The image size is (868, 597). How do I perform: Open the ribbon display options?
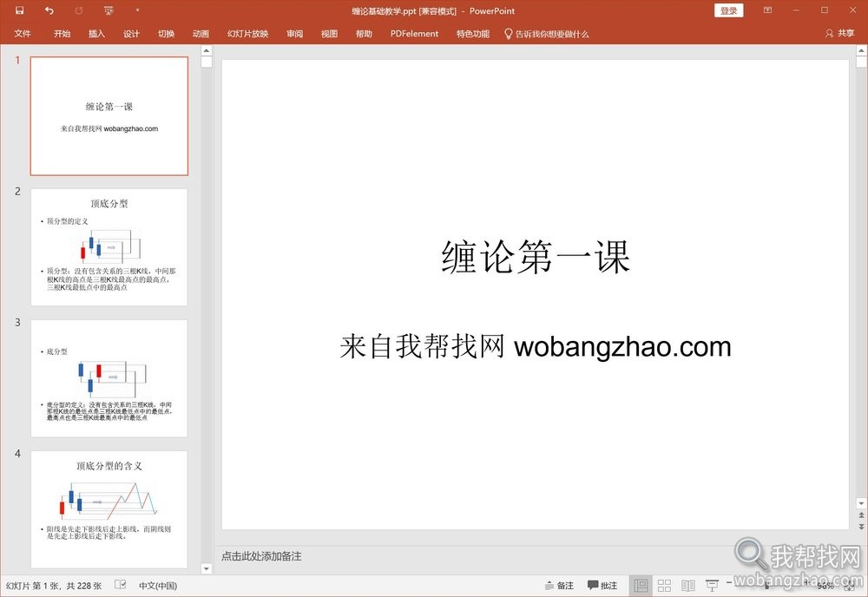coord(767,10)
